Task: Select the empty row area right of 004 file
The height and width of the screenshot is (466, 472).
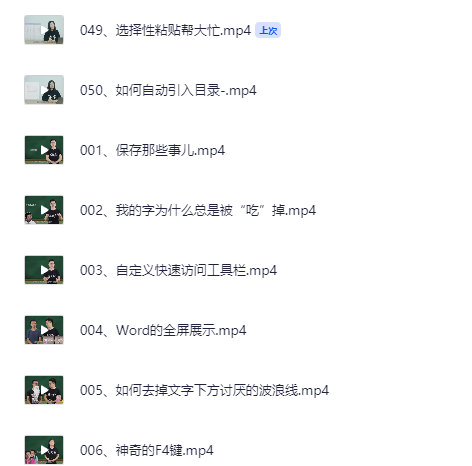Action: click(x=358, y=330)
